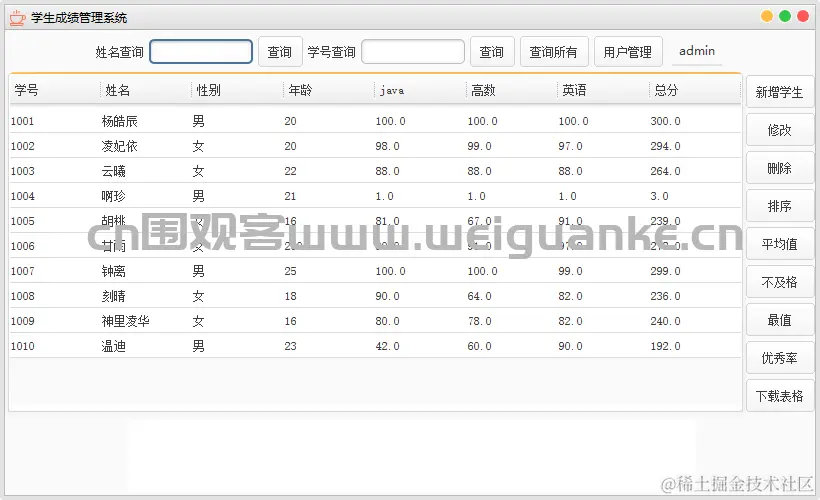Click total score 264.0
Viewport: 820px width, 500px height.
665,171
